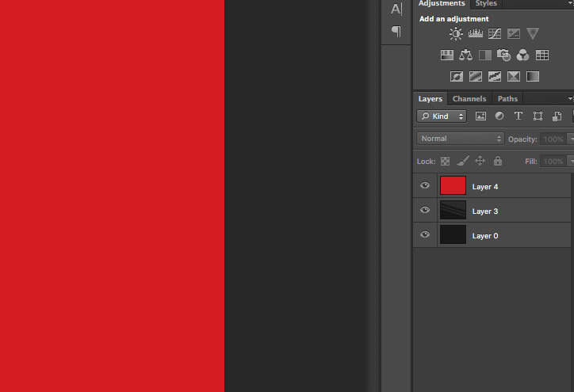
Task: Add a Color Balance adjustment
Action: [466, 55]
